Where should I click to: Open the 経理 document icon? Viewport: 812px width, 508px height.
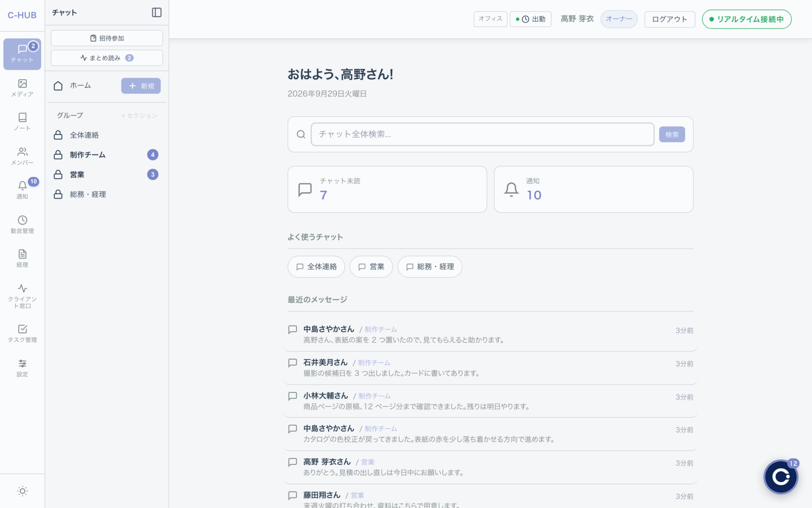(22, 259)
